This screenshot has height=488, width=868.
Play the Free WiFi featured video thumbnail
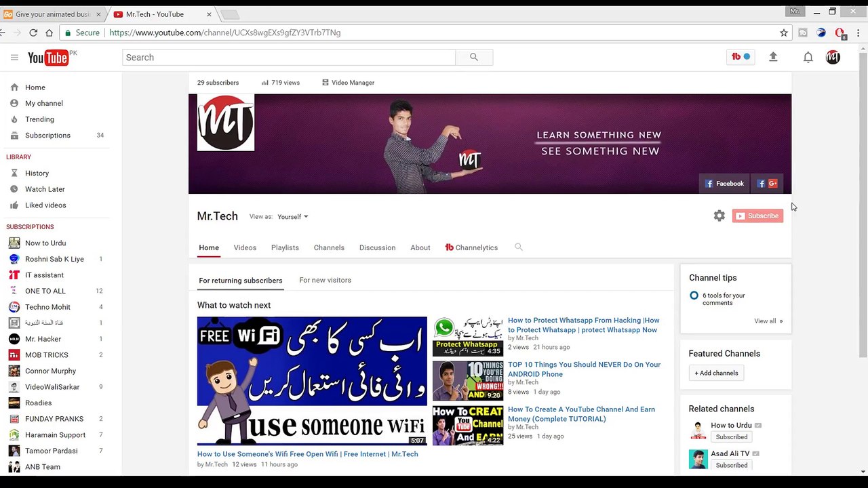point(312,381)
